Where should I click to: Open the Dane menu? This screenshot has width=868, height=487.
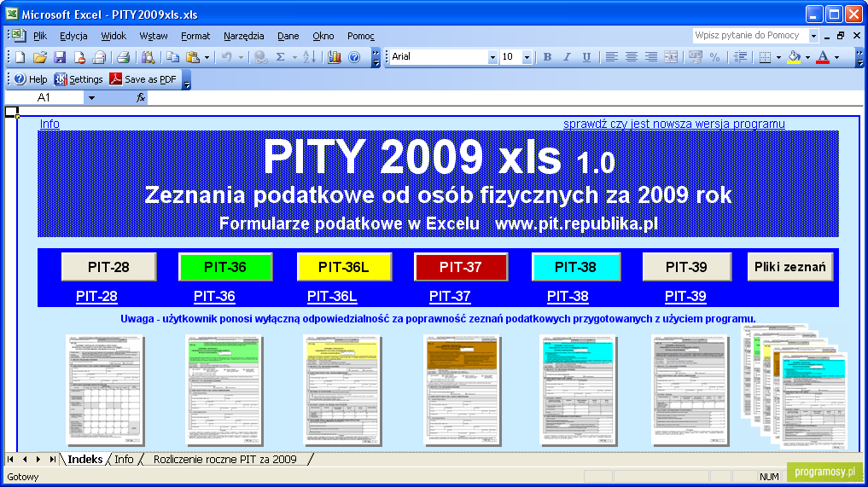288,36
